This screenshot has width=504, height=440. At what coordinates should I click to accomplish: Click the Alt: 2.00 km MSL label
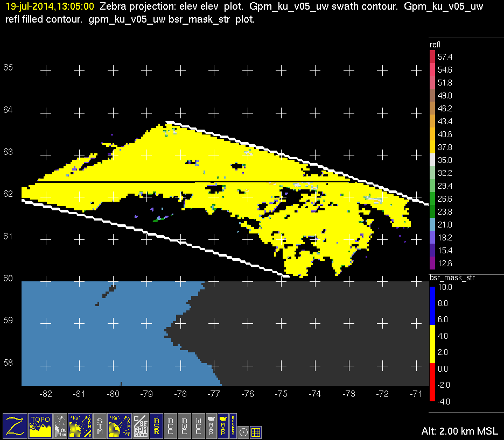[459, 431]
